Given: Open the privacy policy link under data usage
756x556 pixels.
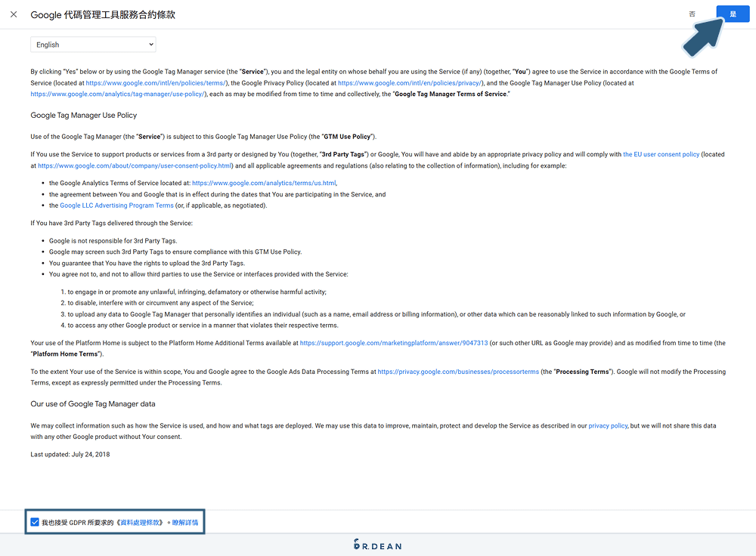Looking at the screenshot, I should (x=608, y=425).
